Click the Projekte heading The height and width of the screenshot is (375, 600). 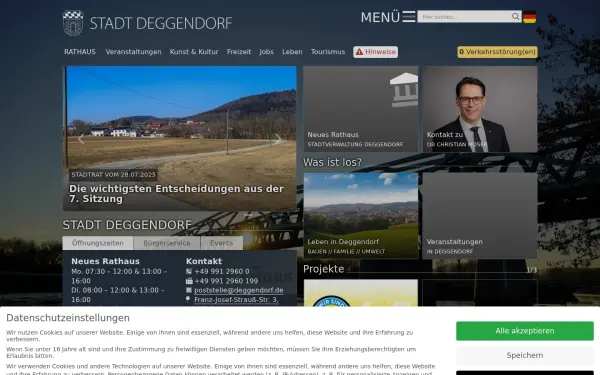click(323, 269)
